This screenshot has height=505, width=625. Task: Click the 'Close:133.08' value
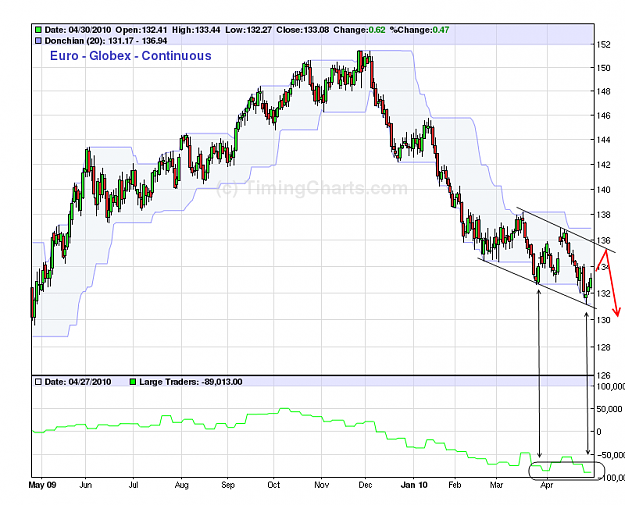[x=303, y=30]
